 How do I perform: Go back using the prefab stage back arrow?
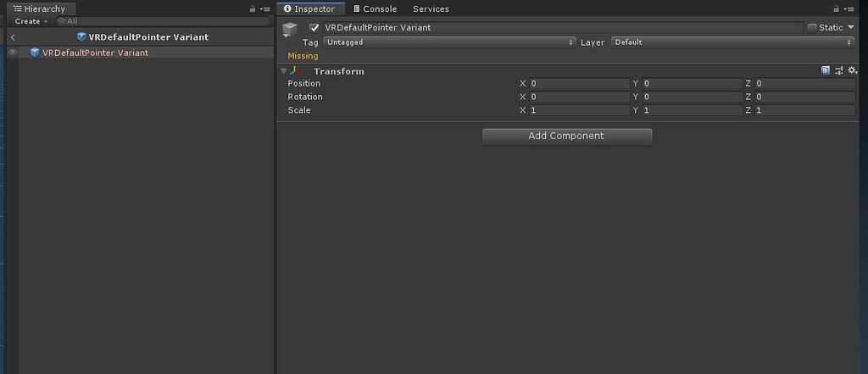coord(13,37)
